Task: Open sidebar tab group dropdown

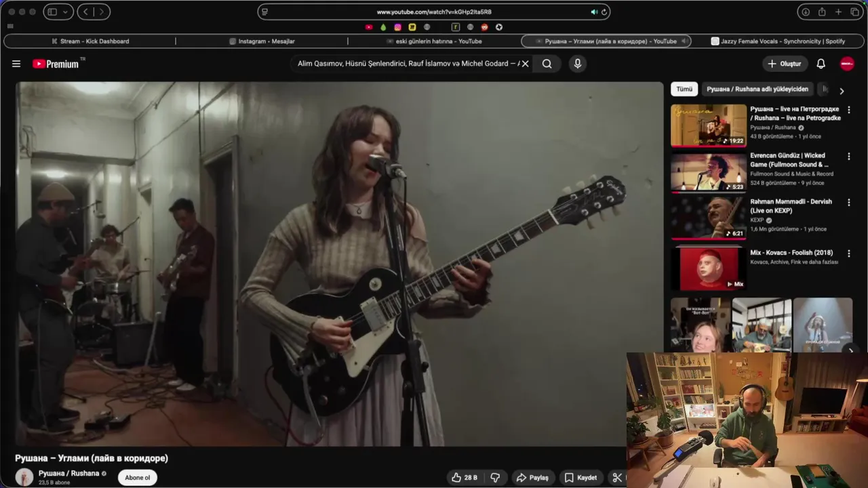Action: tap(66, 12)
